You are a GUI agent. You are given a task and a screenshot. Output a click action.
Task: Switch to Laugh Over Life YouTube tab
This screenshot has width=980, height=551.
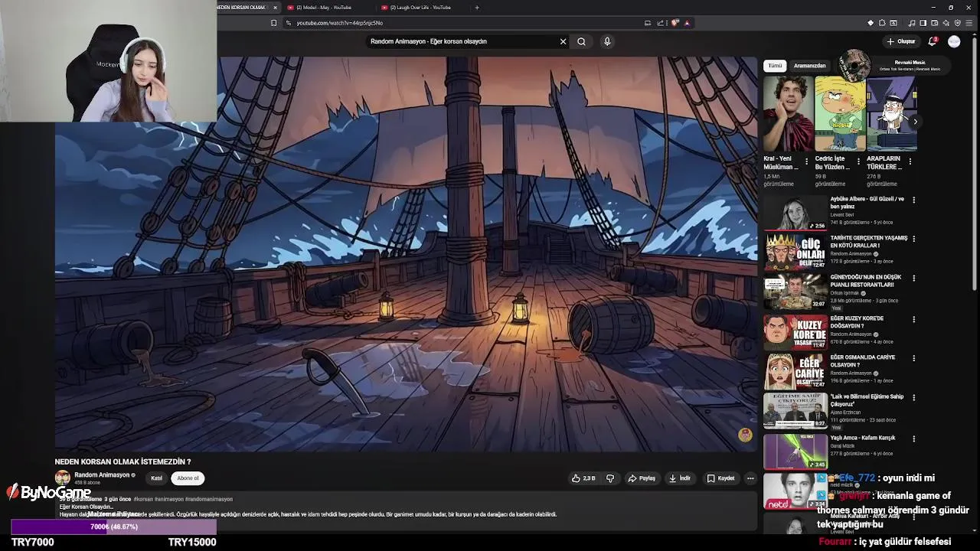coord(420,8)
